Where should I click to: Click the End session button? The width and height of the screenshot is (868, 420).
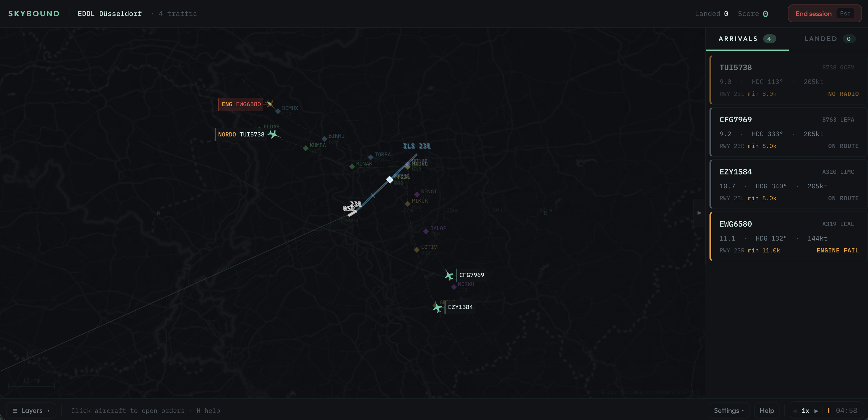813,13
